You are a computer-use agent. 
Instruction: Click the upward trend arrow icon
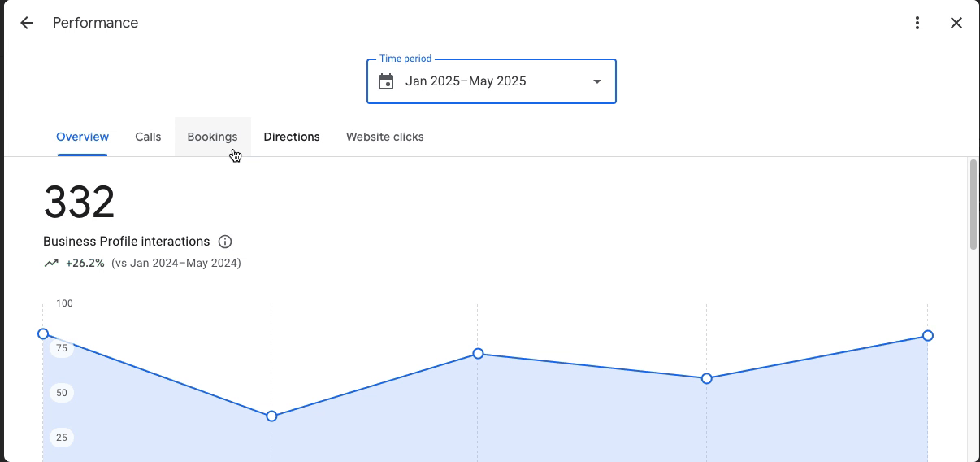pyautogui.click(x=51, y=263)
